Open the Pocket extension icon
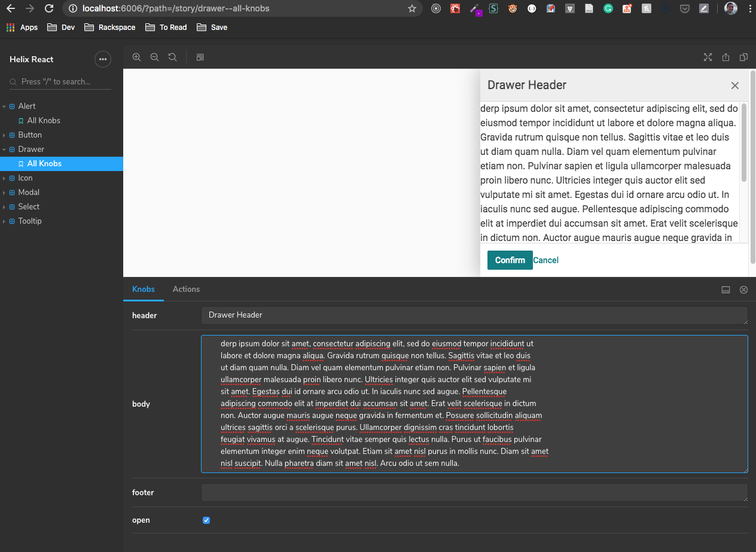 click(x=685, y=8)
